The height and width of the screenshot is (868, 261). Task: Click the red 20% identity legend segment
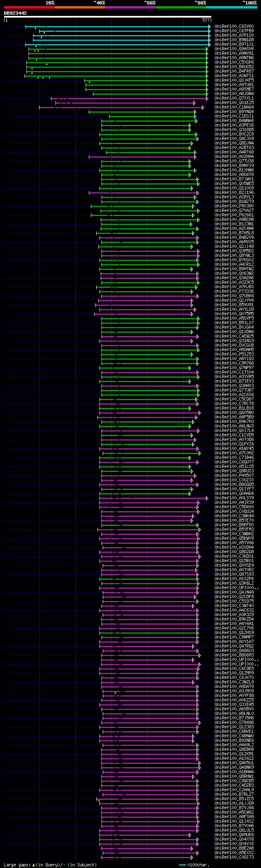[29, 7]
